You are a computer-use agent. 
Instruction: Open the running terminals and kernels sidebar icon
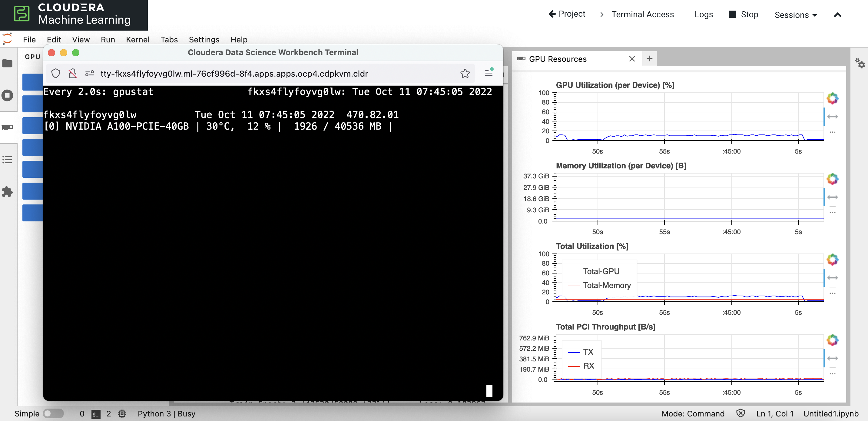7,95
